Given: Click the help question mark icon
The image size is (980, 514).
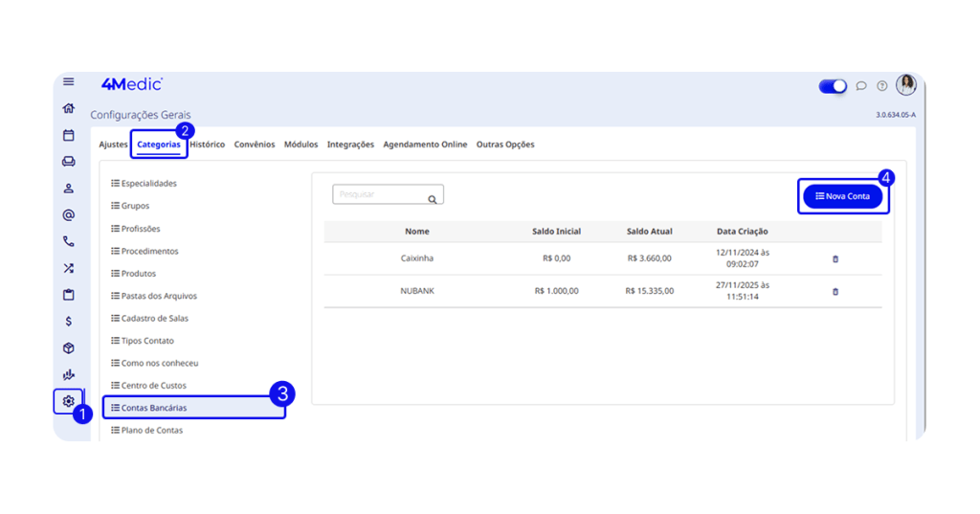Looking at the screenshot, I should coord(882,86).
